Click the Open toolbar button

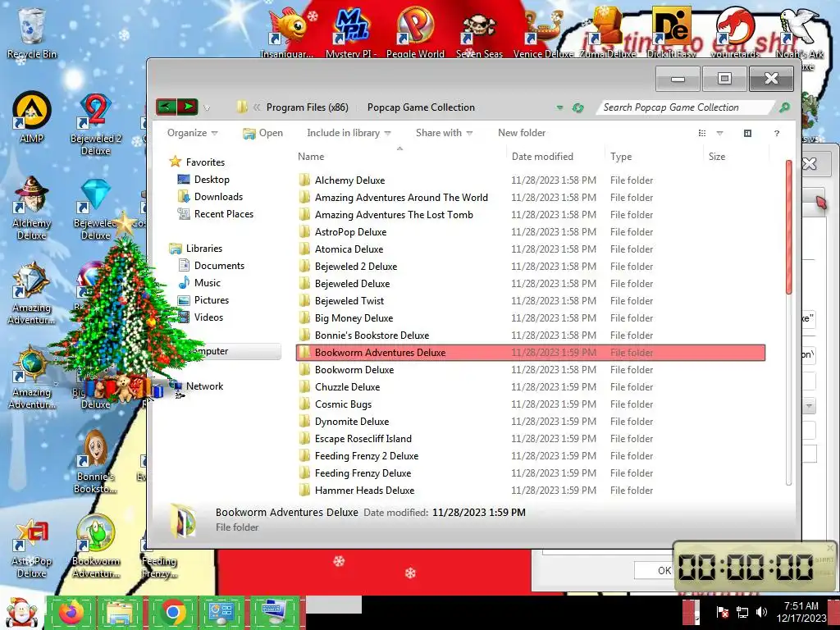tap(262, 133)
